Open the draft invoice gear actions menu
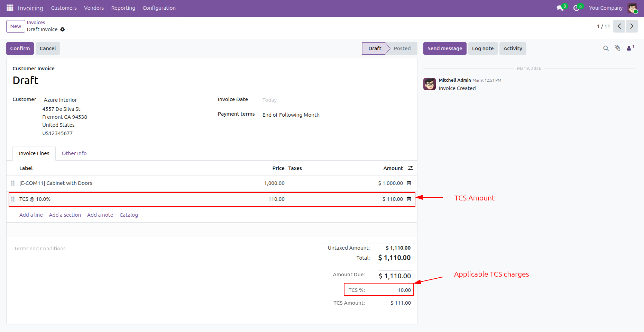Viewport: 644px width, 332px height. tap(63, 29)
